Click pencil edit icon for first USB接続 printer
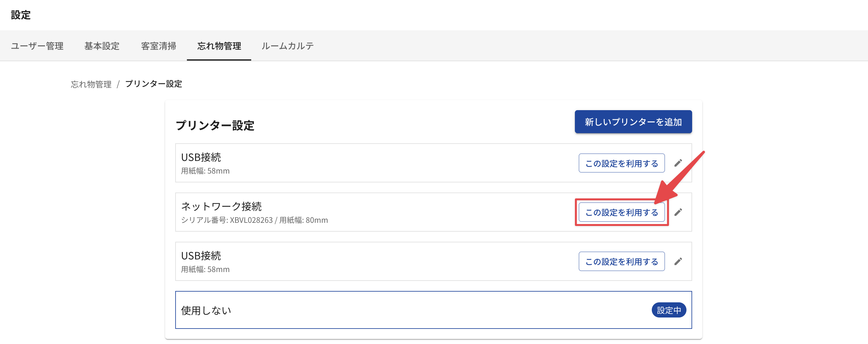 (x=678, y=163)
